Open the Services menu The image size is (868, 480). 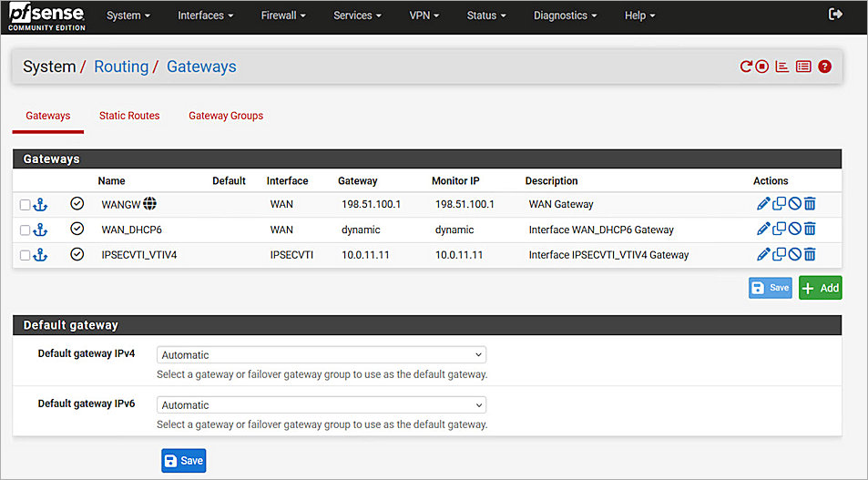point(357,15)
